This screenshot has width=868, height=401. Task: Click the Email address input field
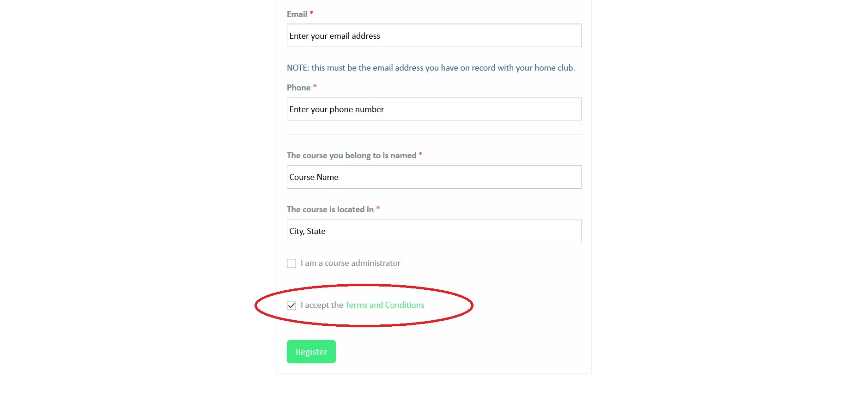(434, 36)
